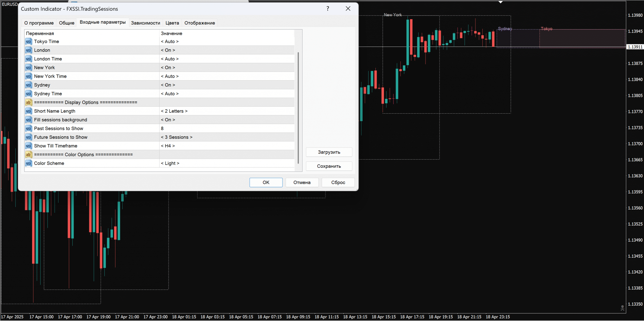Open the Short Name Length value list

pyautogui.click(x=174, y=111)
